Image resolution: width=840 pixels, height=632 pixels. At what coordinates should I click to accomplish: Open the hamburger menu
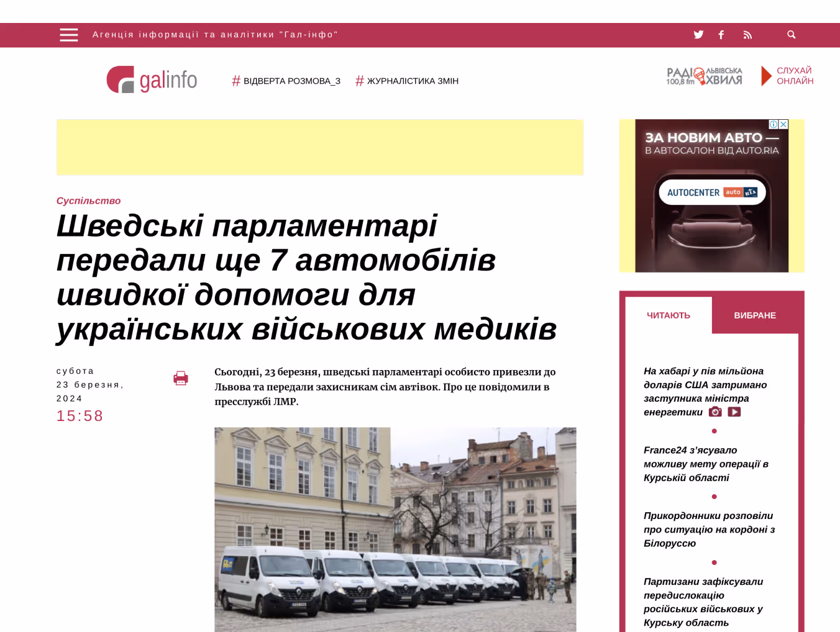69,35
